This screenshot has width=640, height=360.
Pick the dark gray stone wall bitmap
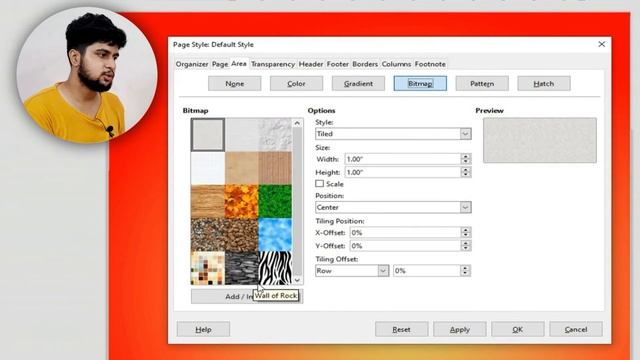241,268
